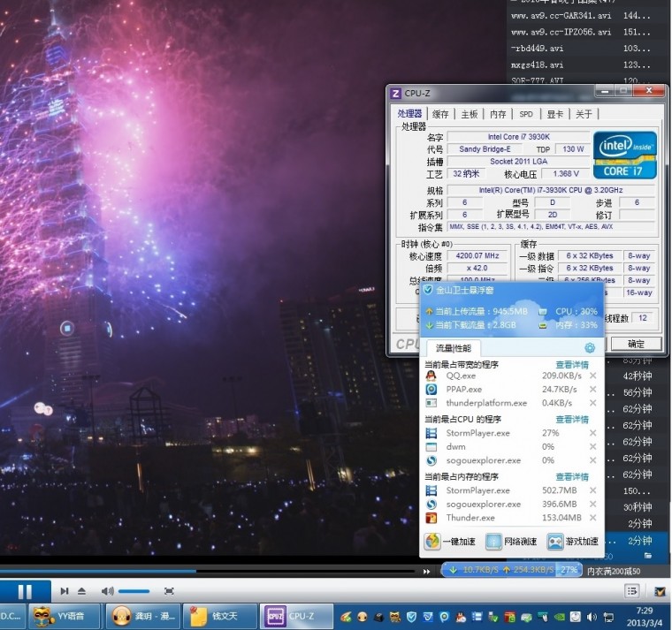This screenshot has height=630, width=672.
Task: Click the 内衣满200减50 ad text
Action: point(614,572)
